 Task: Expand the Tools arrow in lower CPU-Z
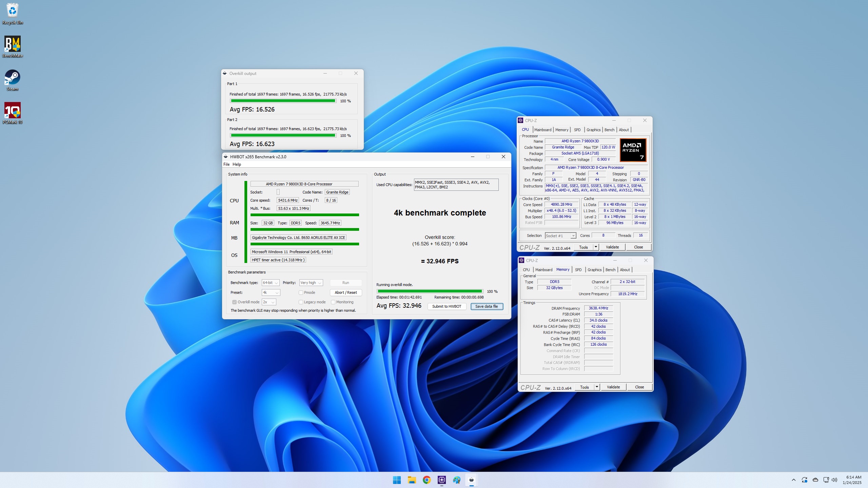pos(597,387)
